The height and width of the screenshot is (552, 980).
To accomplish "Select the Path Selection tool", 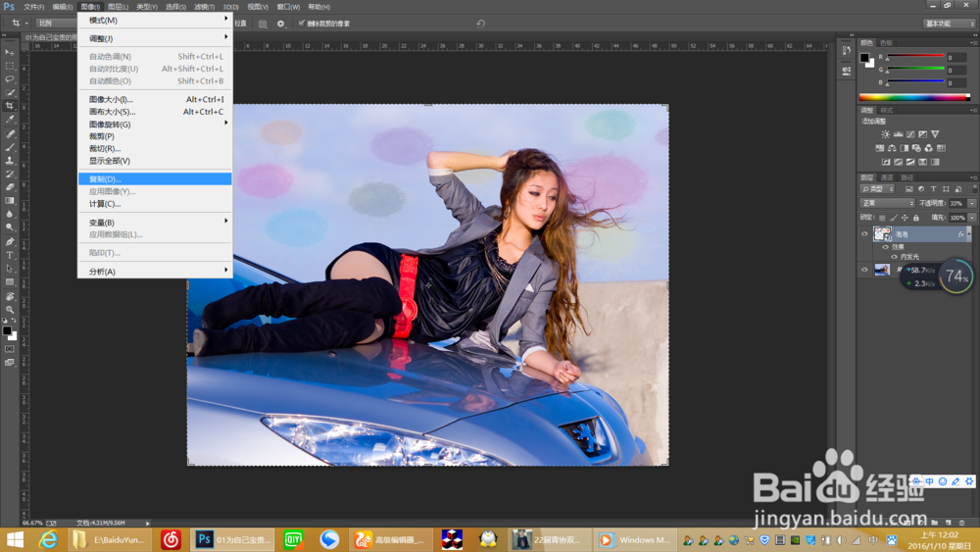I will click(10, 269).
